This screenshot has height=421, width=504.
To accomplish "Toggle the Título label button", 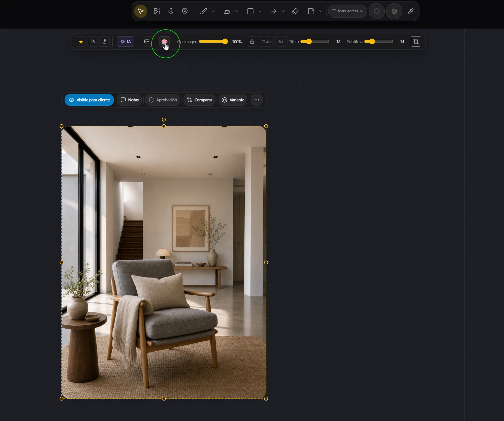I will pyautogui.click(x=266, y=42).
